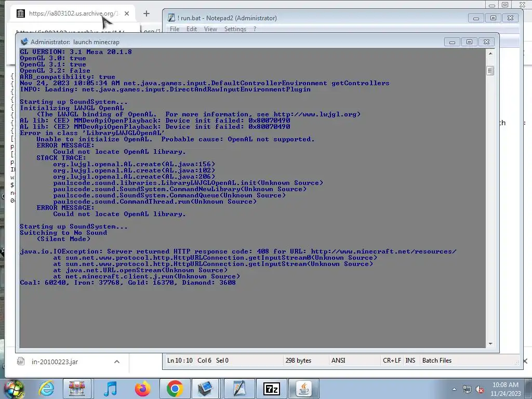Viewport: 532px width, 399px height.
Task: Click the 'GL VERSION: 3.1 Mesa 20.1.8' console line
Action: tap(76, 52)
